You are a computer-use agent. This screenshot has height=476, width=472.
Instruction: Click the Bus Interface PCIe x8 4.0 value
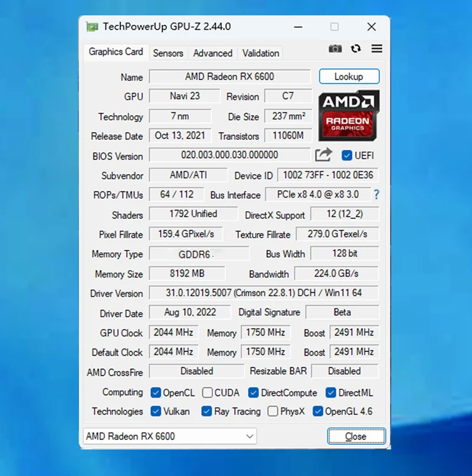[x=318, y=194]
